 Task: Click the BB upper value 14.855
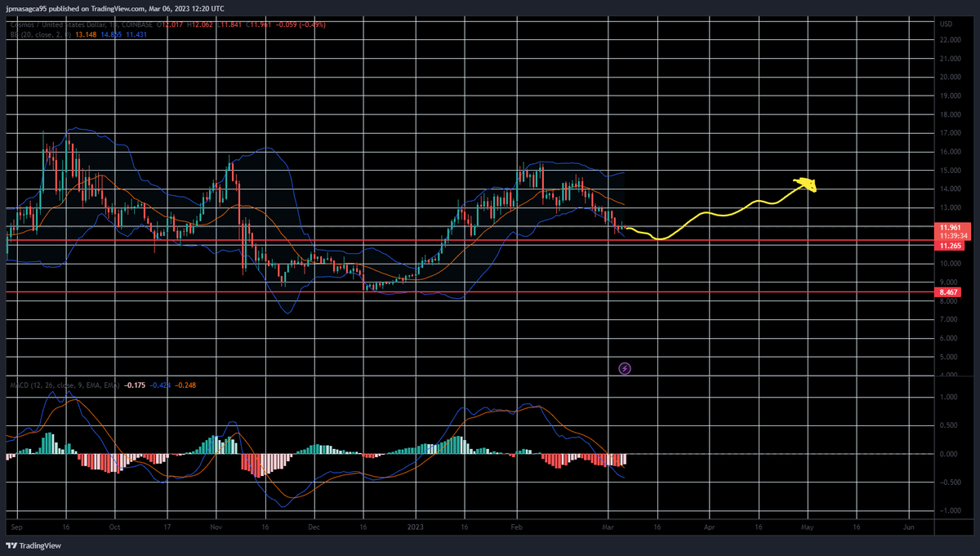tap(111, 34)
